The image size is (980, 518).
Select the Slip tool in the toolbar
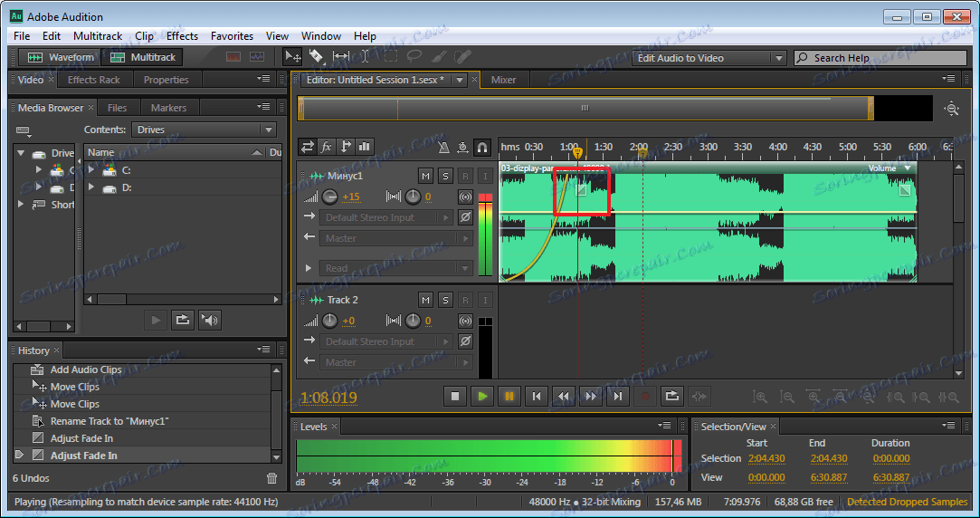(x=341, y=57)
